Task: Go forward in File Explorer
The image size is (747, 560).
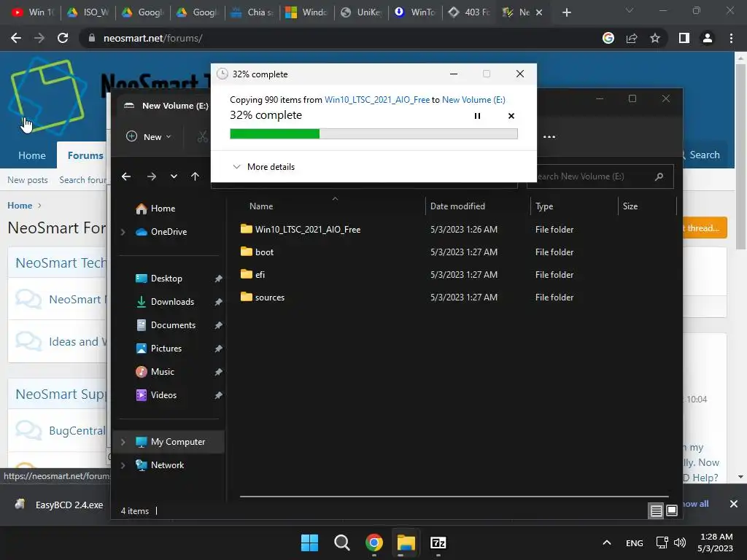Action: click(x=152, y=176)
